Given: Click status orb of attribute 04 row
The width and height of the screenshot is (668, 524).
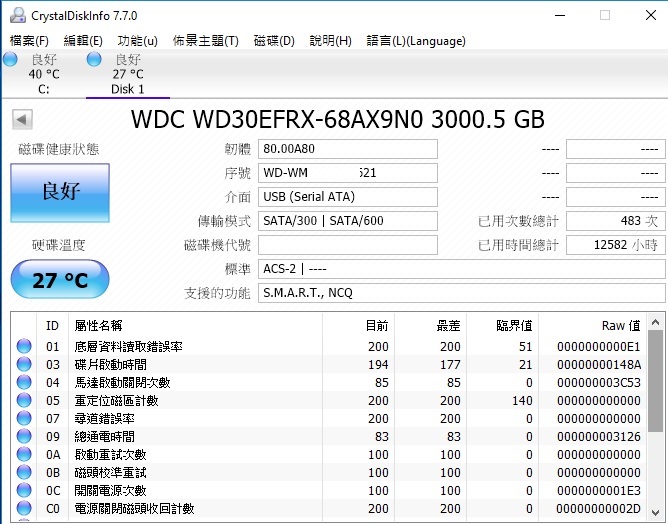Looking at the screenshot, I should [24, 382].
